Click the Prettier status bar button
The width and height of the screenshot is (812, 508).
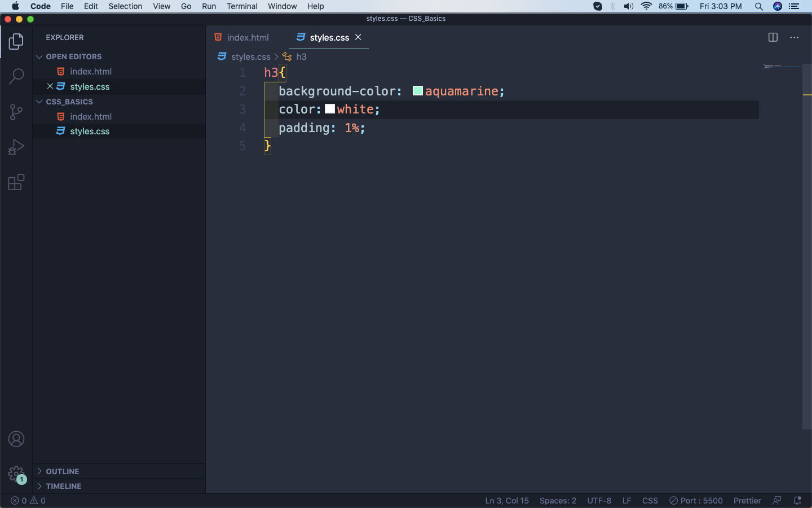coord(747,501)
